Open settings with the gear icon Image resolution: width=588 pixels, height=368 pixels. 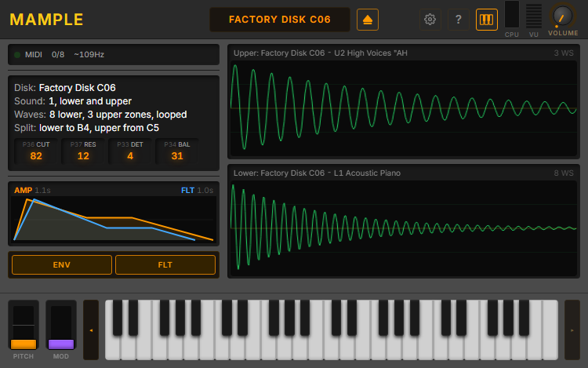[x=430, y=20]
